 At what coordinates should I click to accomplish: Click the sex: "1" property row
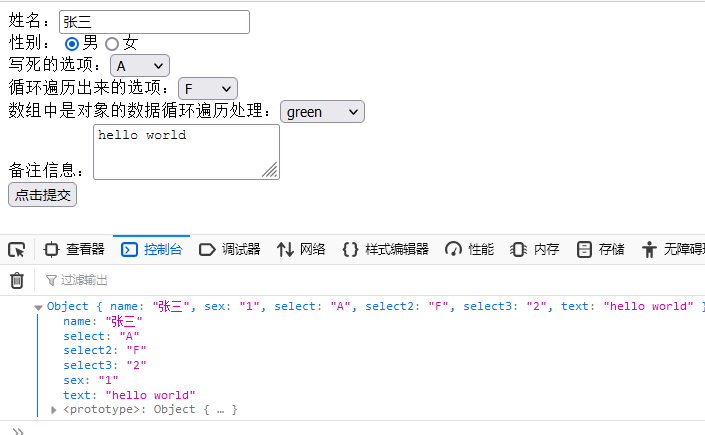[x=91, y=380]
